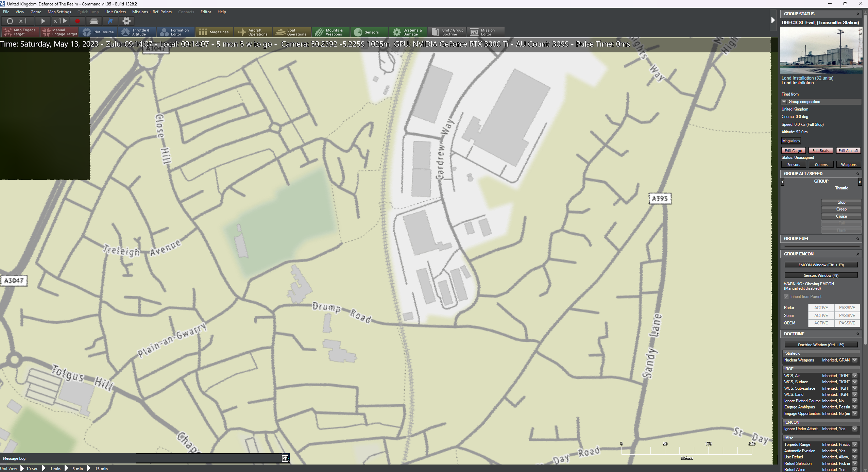The height and width of the screenshot is (472, 868).
Task: Click the red record button
Action: point(78,21)
